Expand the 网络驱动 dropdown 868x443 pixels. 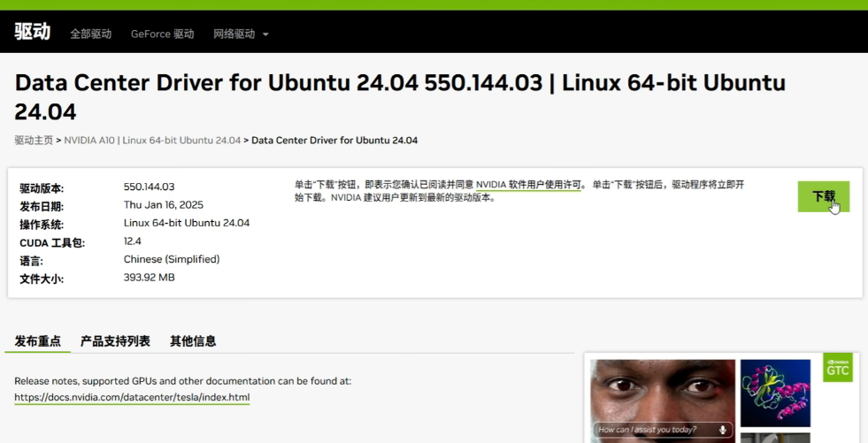click(x=241, y=34)
